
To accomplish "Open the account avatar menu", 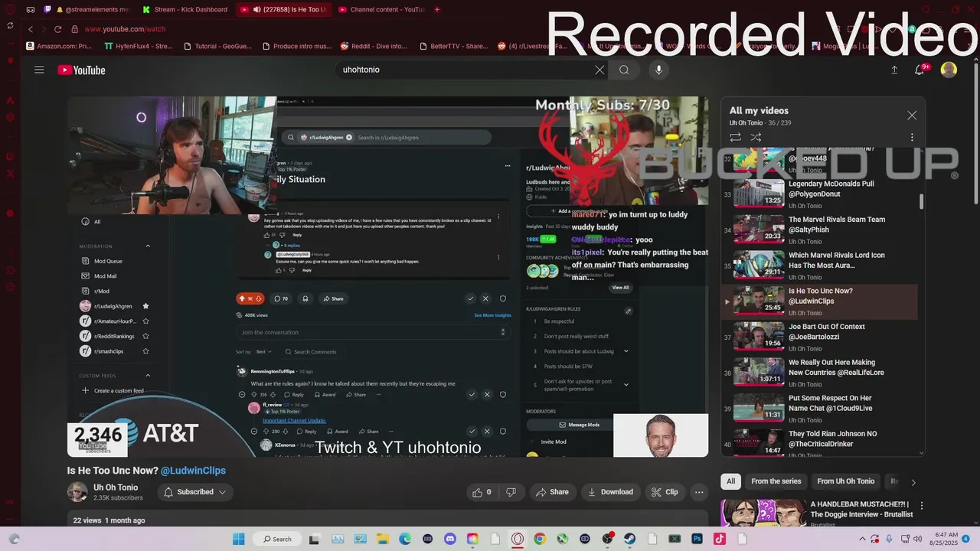I will [949, 70].
